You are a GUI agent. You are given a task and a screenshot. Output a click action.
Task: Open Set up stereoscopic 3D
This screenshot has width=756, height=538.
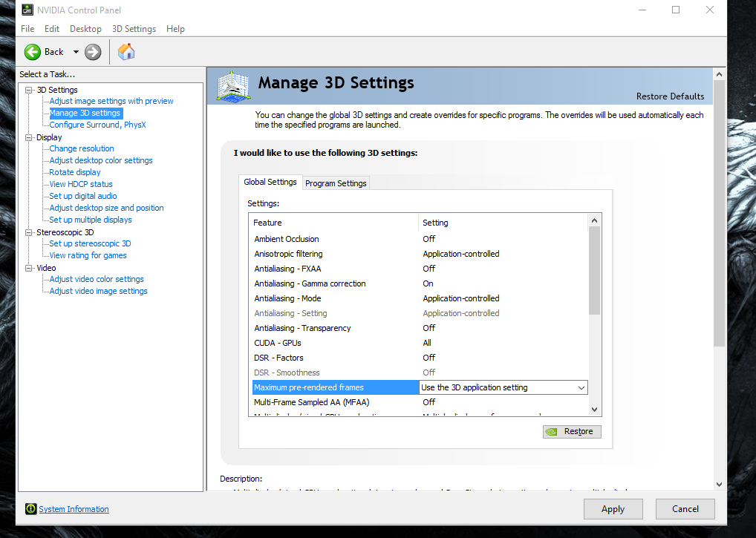pos(90,243)
